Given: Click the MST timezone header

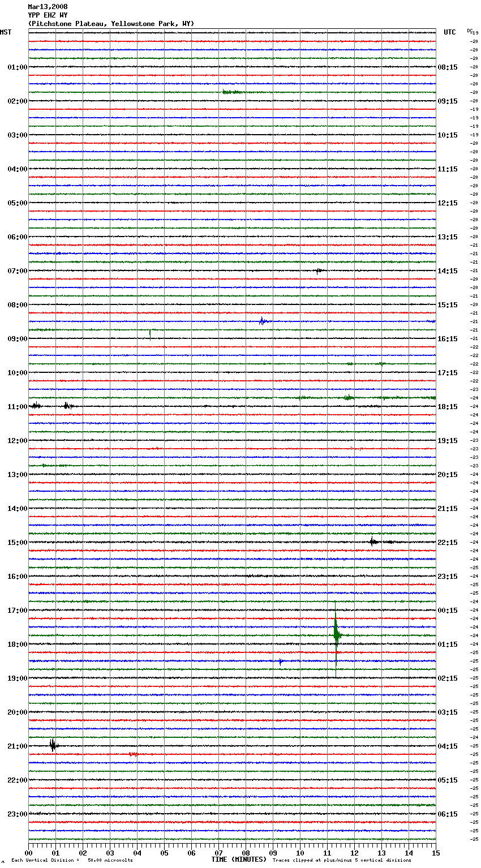Looking at the screenshot, I should point(6,32).
